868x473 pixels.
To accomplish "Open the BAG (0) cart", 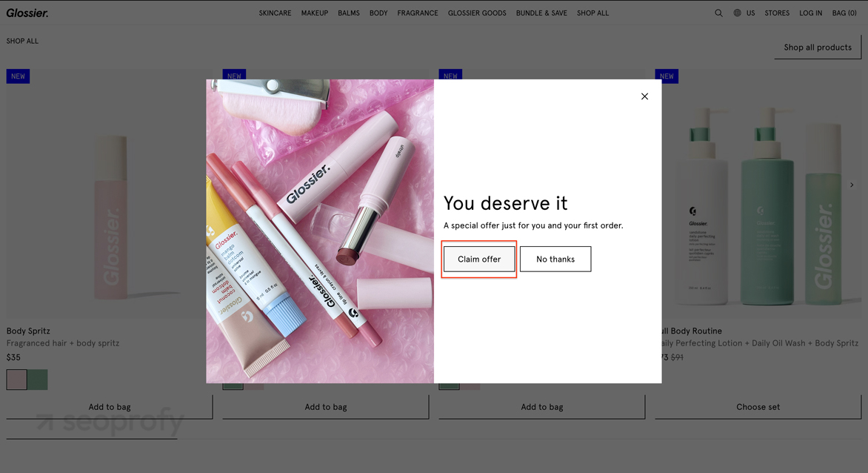I will coord(844,13).
